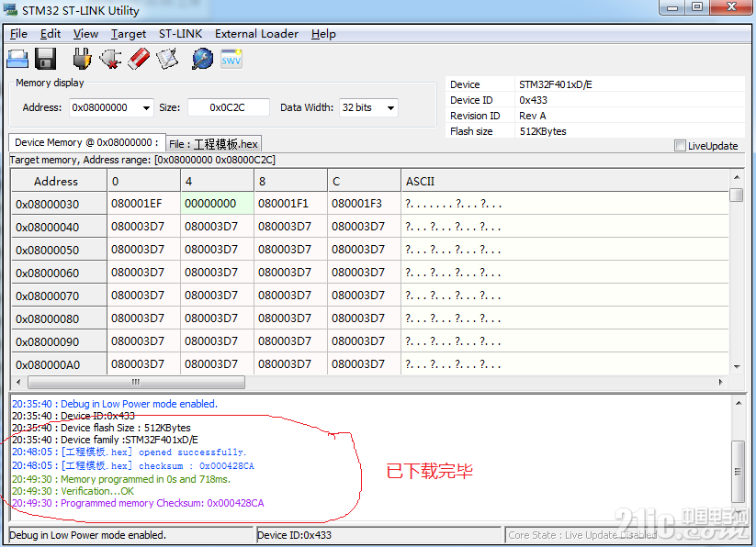Screen dimensions: 756x547
Task: Click the 'Memory programmed in 0s and 718ms' log line
Action: [121, 479]
